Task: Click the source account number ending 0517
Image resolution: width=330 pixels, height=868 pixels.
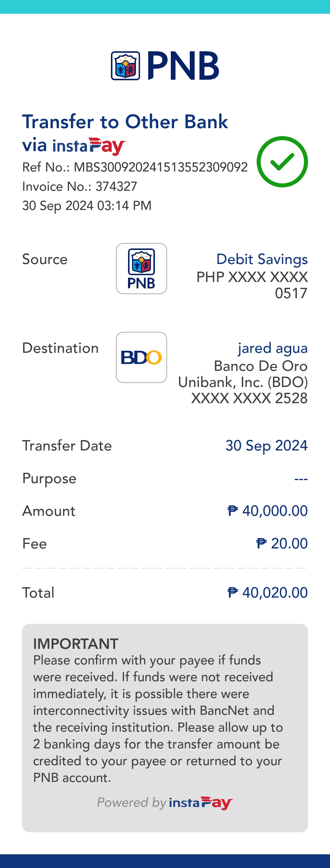Action: tap(252, 285)
